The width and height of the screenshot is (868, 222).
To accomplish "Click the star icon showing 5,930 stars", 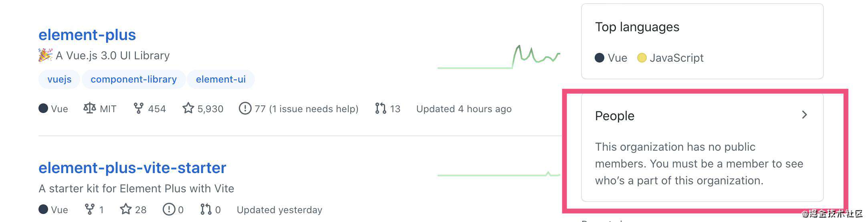I will coord(188,108).
